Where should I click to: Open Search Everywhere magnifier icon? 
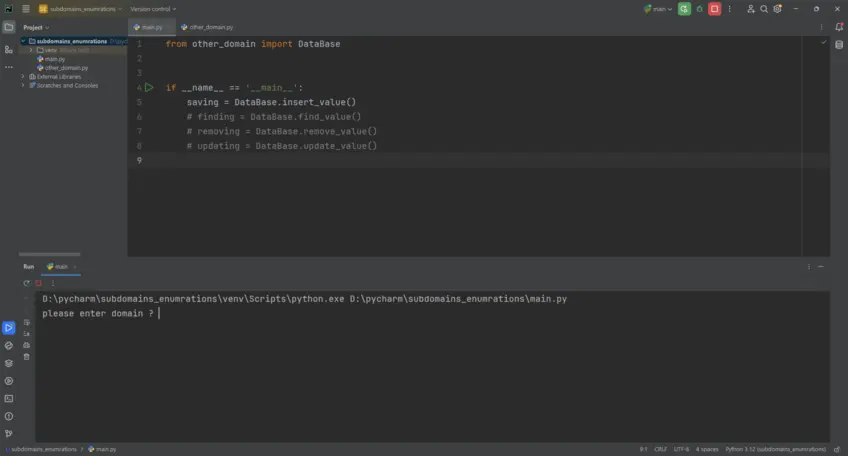tap(764, 9)
